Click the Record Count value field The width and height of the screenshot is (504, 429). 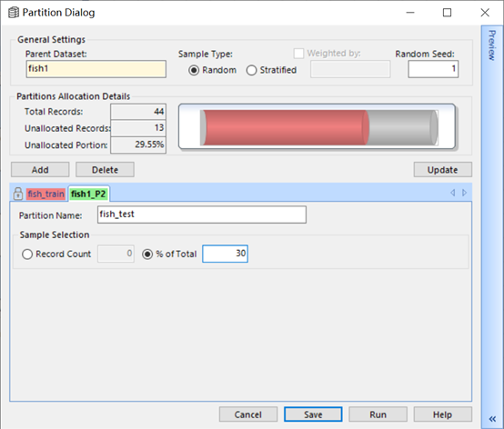coord(116,254)
